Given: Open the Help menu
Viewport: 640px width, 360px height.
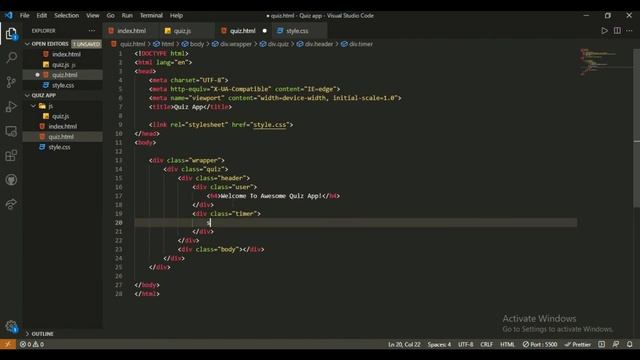Looking at the screenshot, I should coord(176,16).
